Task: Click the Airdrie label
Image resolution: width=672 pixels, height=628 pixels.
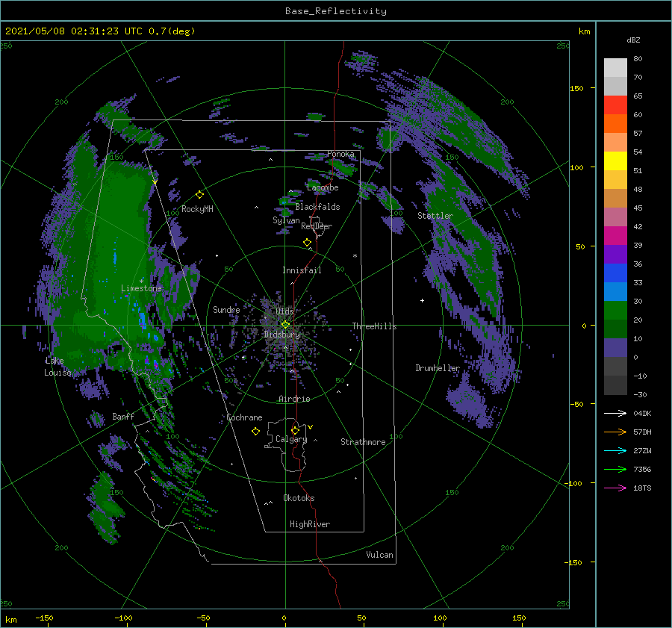Action: pos(294,399)
